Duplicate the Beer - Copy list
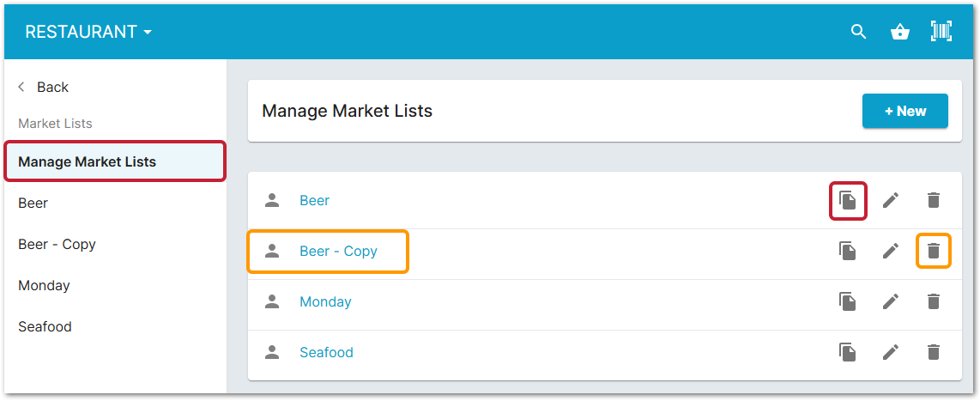980x401 pixels. [848, 251]
